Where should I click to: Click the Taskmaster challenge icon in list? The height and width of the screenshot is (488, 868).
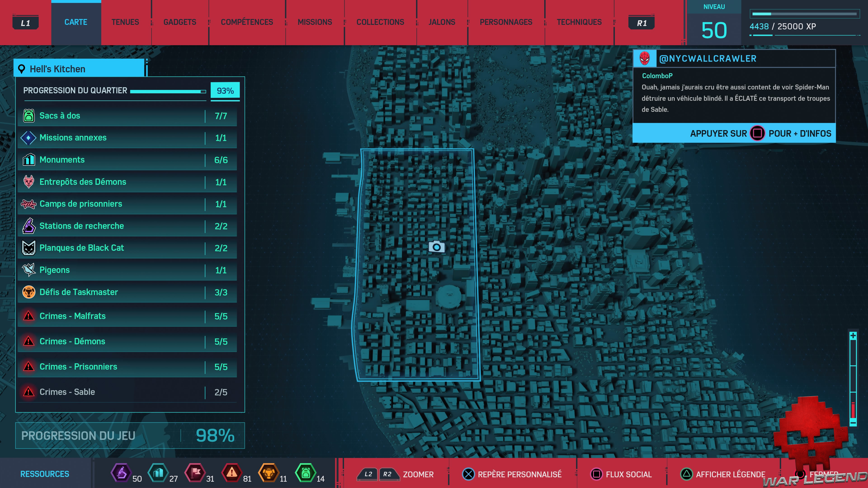[29, 292]
